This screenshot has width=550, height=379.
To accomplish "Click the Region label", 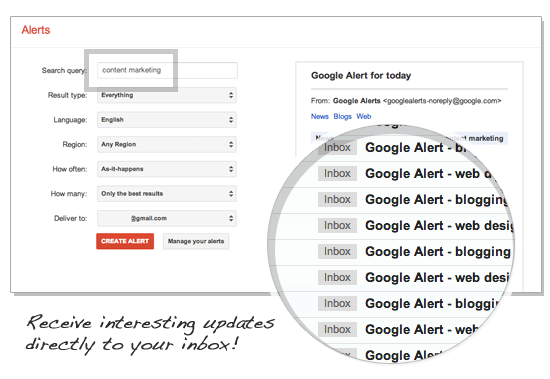I will (x=75, y=144).
